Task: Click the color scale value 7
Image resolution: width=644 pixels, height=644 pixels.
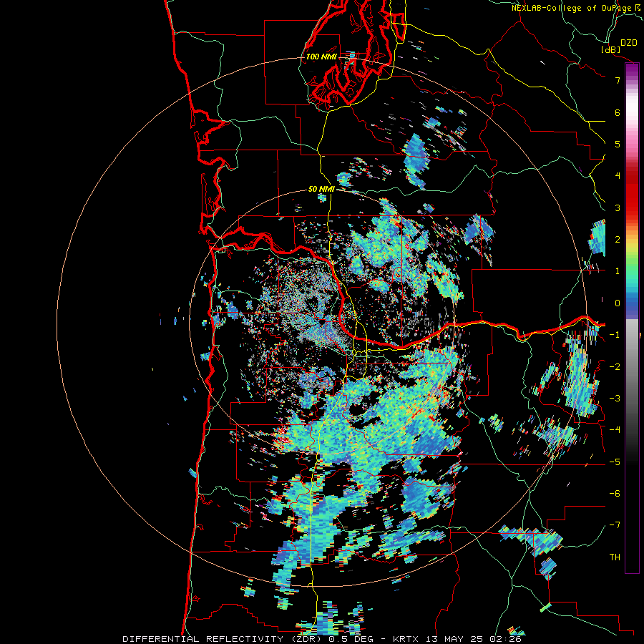Action: coord(618,80)
